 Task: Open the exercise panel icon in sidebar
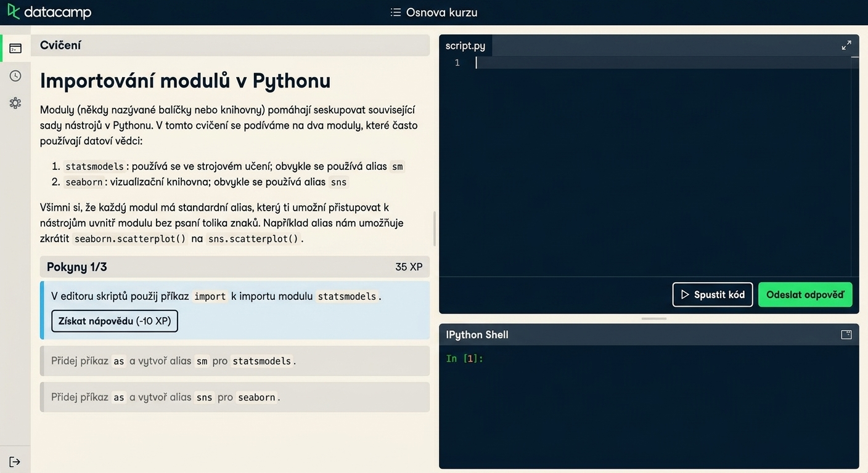(x=15, y=48)
